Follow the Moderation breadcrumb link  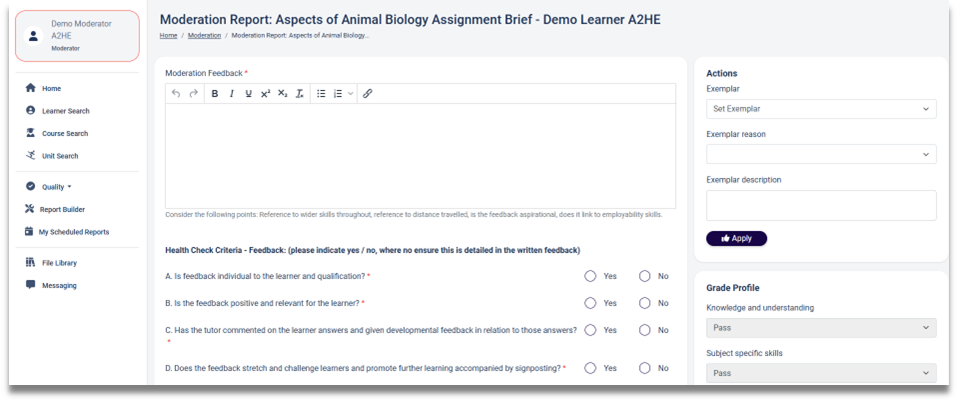[204, 35]
